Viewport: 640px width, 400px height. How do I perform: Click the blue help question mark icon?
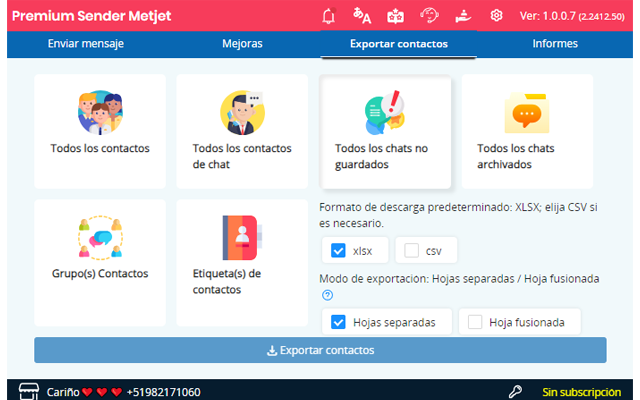pos(327,295)
